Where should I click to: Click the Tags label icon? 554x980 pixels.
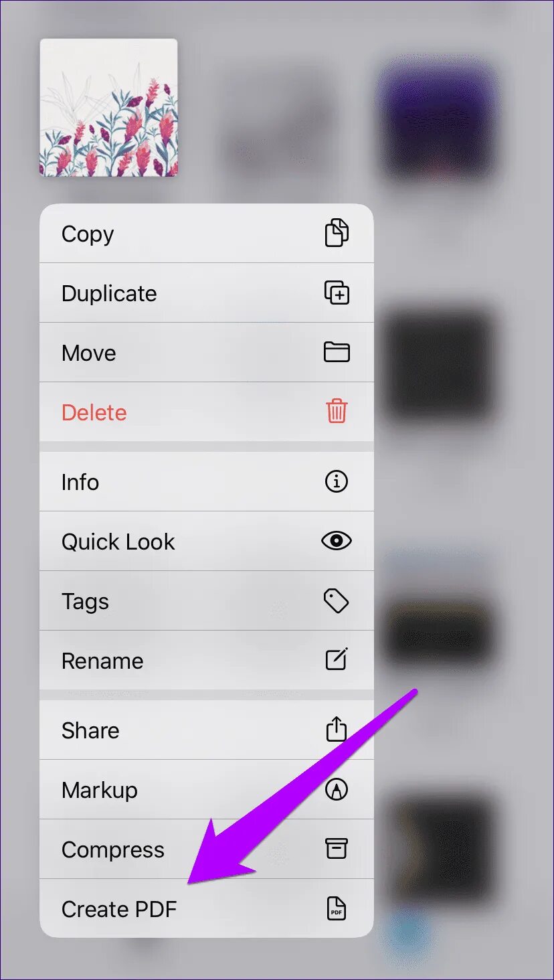(337, 600)
